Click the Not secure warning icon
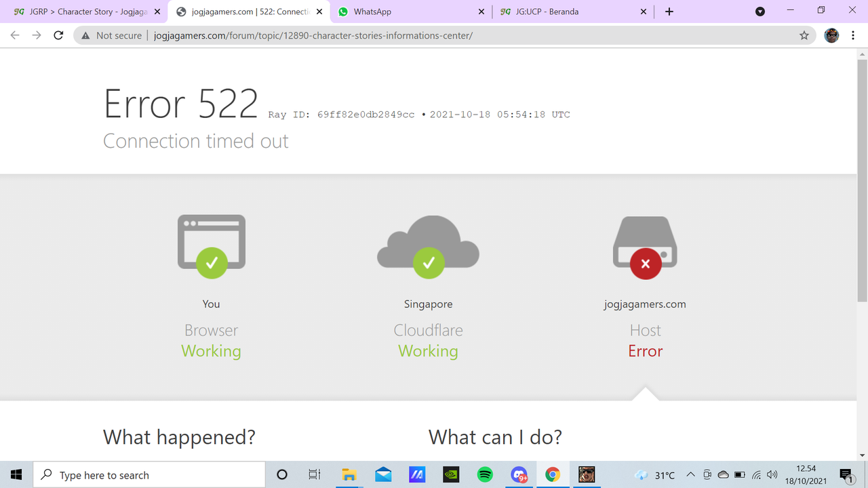 click(85, 35)
